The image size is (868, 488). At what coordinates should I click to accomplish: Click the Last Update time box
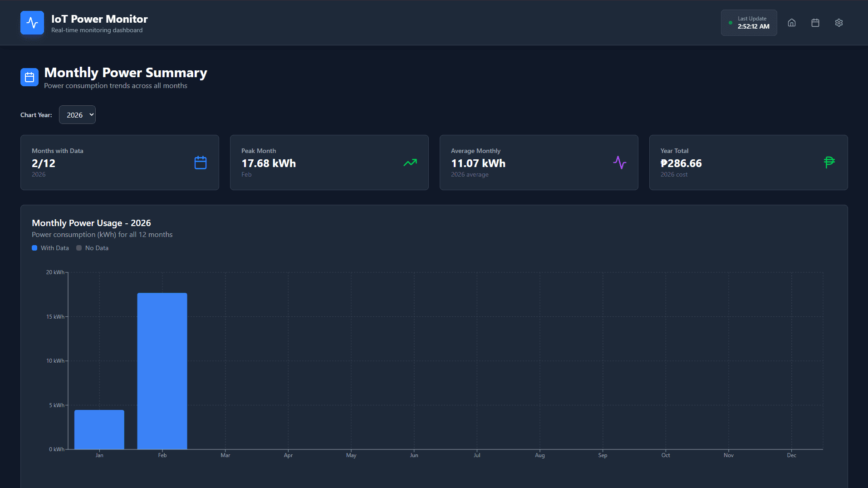[749, 23]
